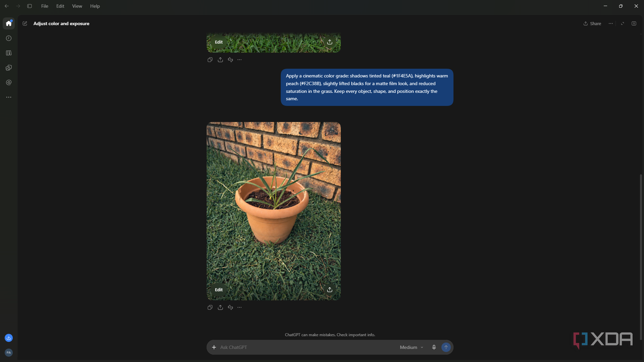Open the library icon in sidebar
This screenshot has height=362, width=644.
[9, 53]
